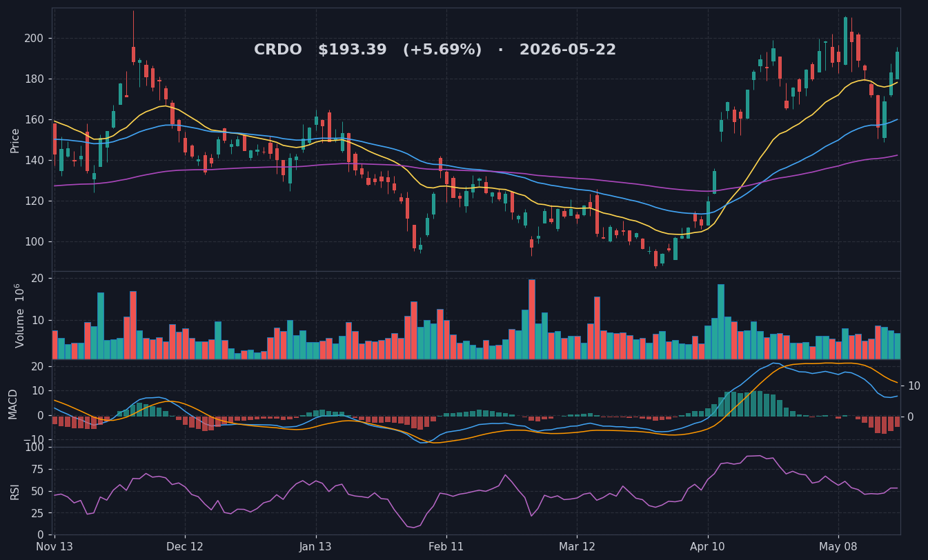Click the MACD axis label
928x560 pixels.
13,403
